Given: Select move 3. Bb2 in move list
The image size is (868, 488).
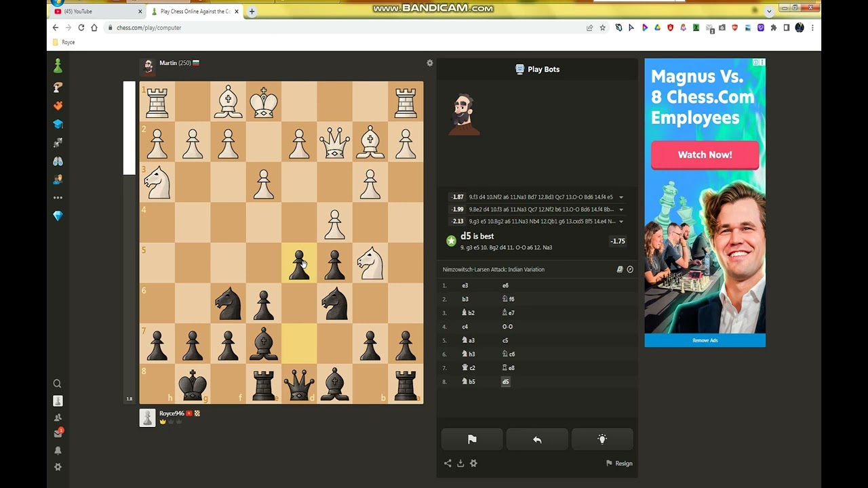Looking at the screenshot, I should [468, 313].
